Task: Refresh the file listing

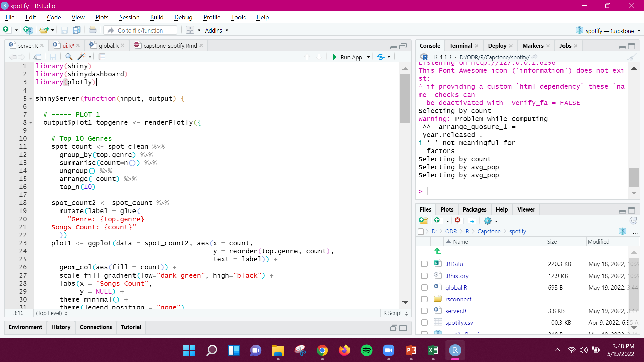Action: pos(633,221)
